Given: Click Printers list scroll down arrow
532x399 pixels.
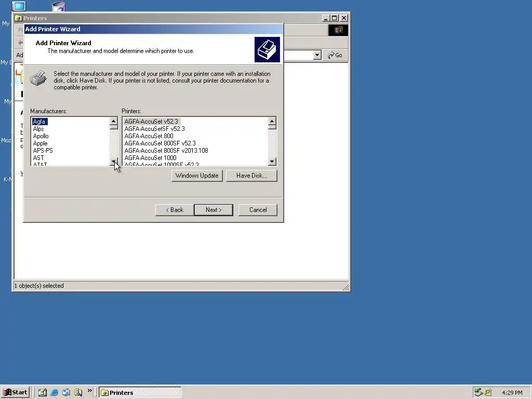Looking at the screenshot, I should (x=272, y=162).
